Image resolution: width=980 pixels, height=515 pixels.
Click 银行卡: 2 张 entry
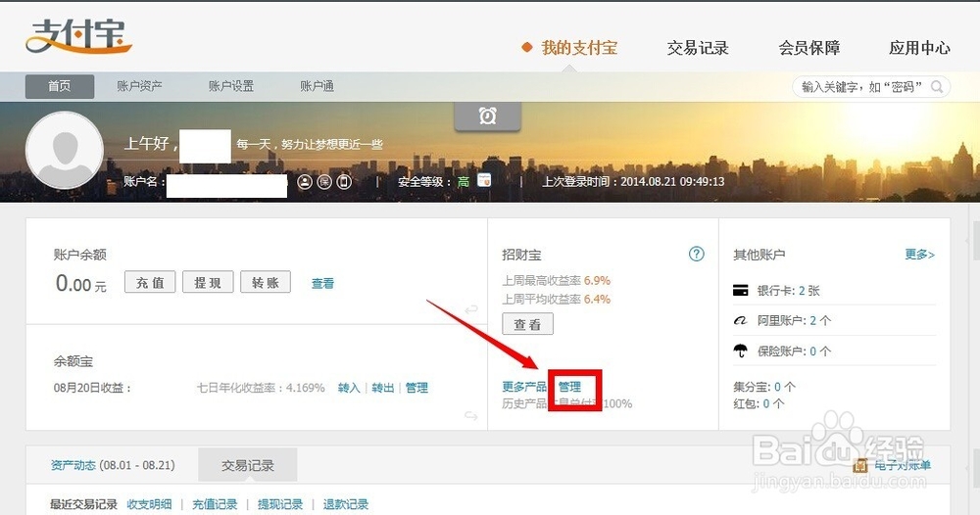(788, 290)
